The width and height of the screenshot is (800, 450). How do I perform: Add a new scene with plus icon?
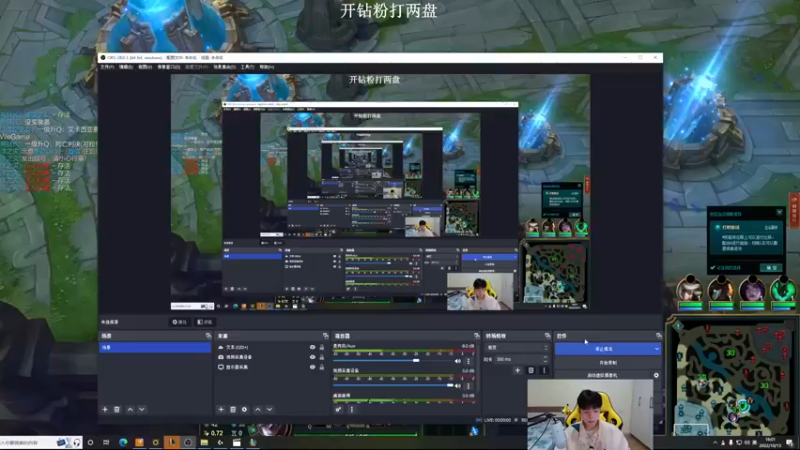tap(105, 409)
